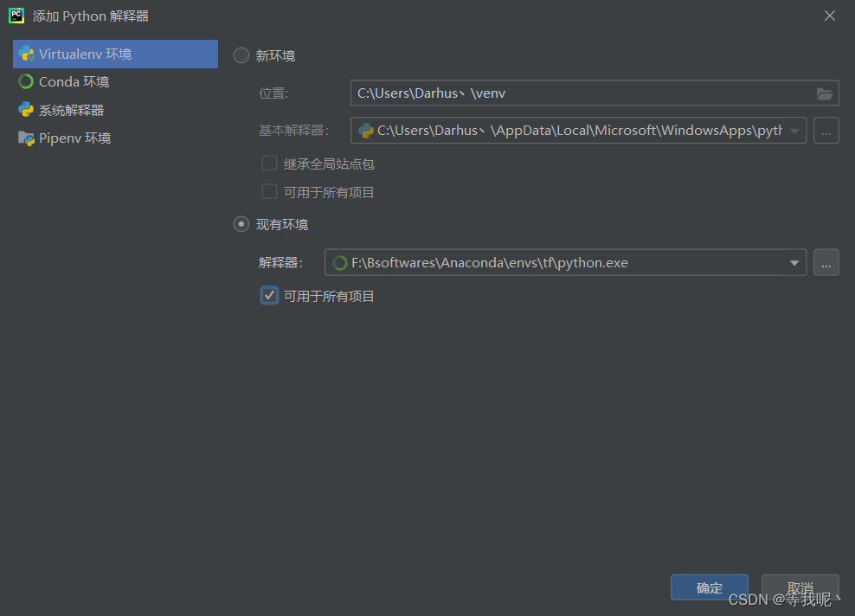The width and height of the screenshot is (855, 616).
Task: Click the Pipenv folder icon
Action: [x=26, y=138]
